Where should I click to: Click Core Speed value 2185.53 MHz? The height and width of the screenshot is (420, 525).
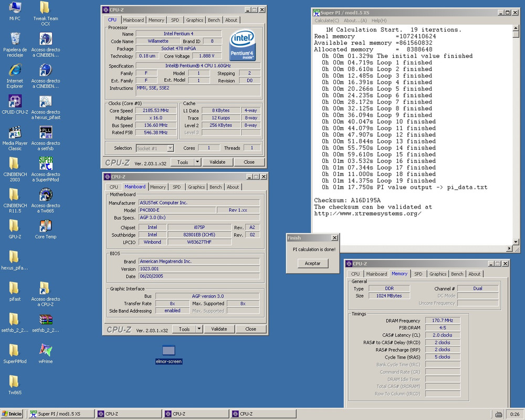tap(156, 111)
